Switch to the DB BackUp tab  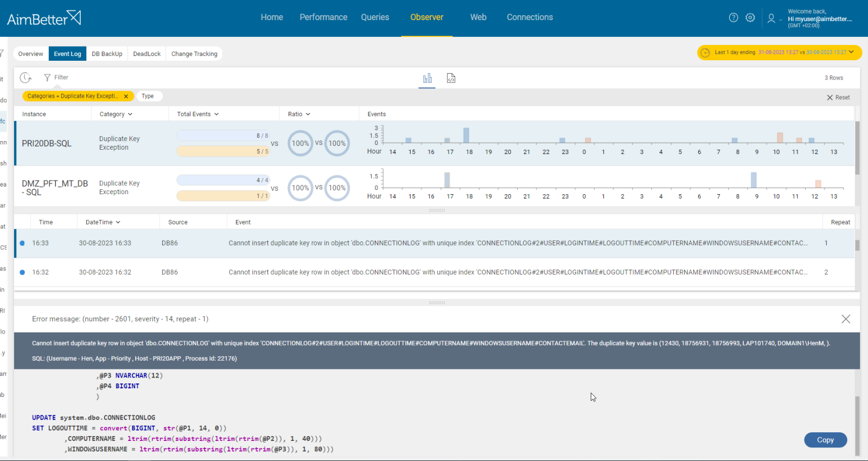(107, 54)
